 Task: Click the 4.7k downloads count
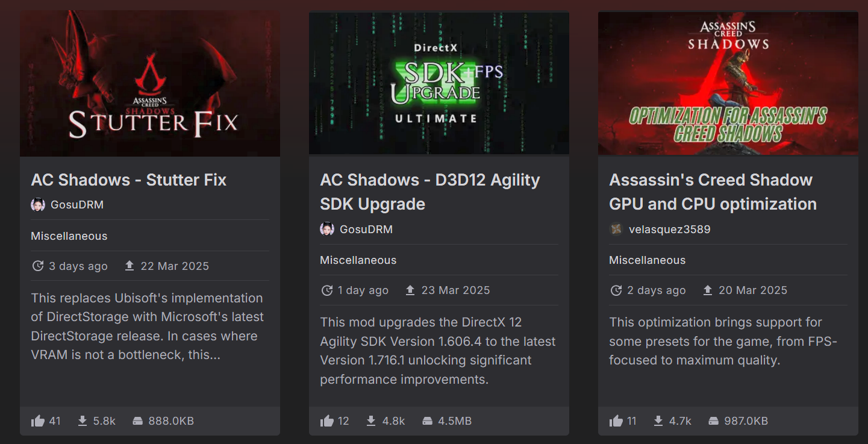[x=681, y=421]
